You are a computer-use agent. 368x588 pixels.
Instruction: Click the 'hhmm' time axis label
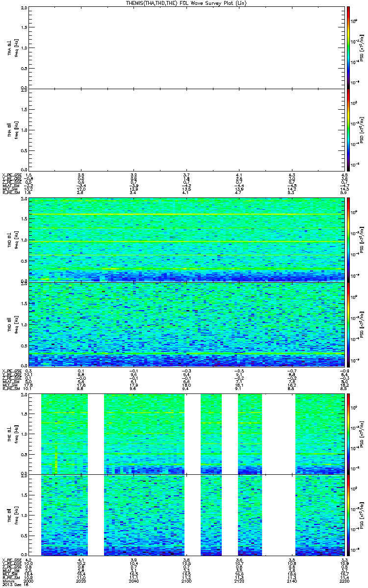tap(7, 582)
